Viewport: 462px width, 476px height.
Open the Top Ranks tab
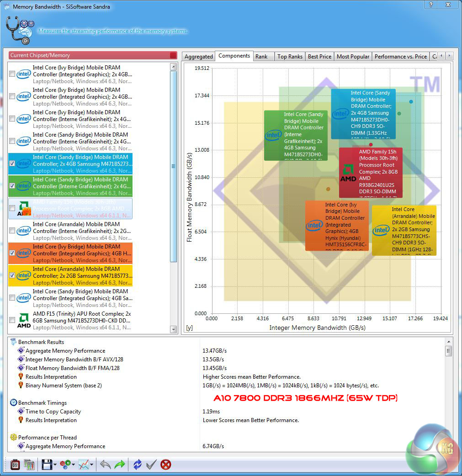click(x=290, y=57)
